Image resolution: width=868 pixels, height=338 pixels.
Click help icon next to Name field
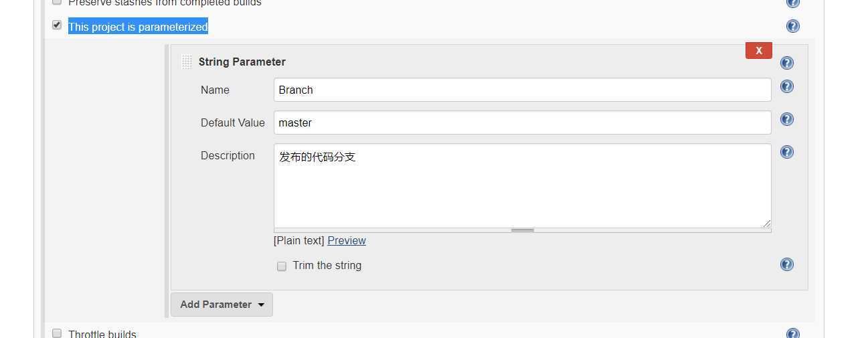787,86
